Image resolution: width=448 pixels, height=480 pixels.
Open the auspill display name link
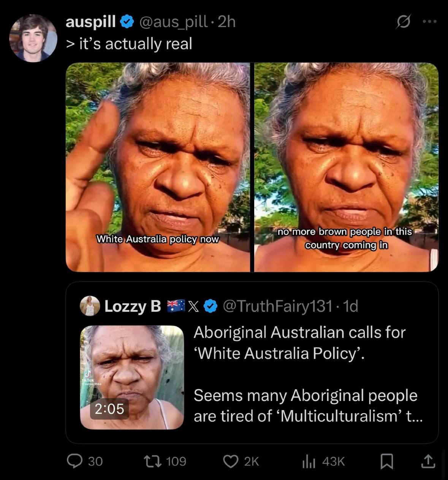click(91, 22)
